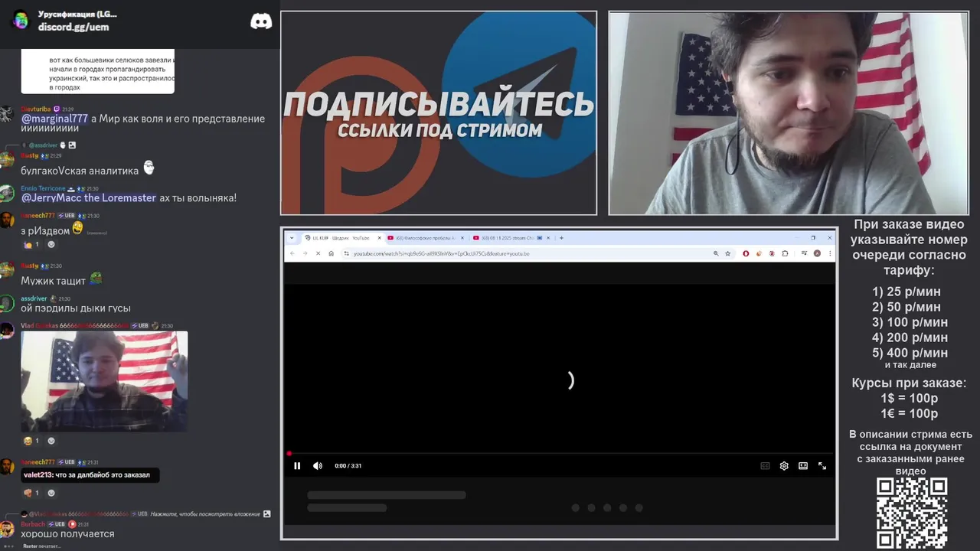Screen dimensions: 980x551
Task: Click username Ennio Terricone
Action: point(43,188)
